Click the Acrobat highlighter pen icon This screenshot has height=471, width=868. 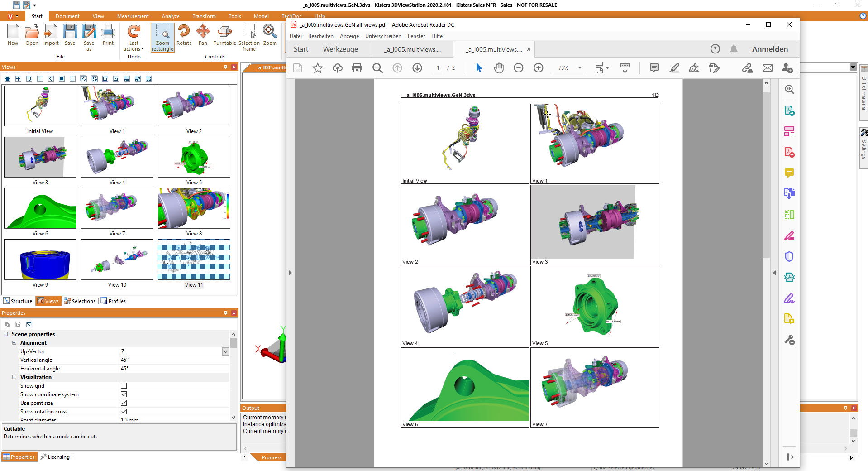(x=674, y=68)
